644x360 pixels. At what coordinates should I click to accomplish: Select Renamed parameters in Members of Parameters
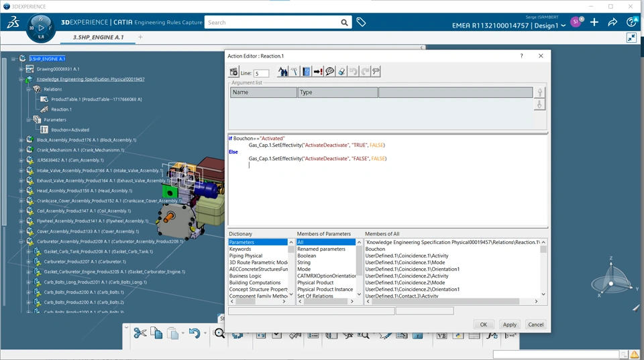point(321,249)
